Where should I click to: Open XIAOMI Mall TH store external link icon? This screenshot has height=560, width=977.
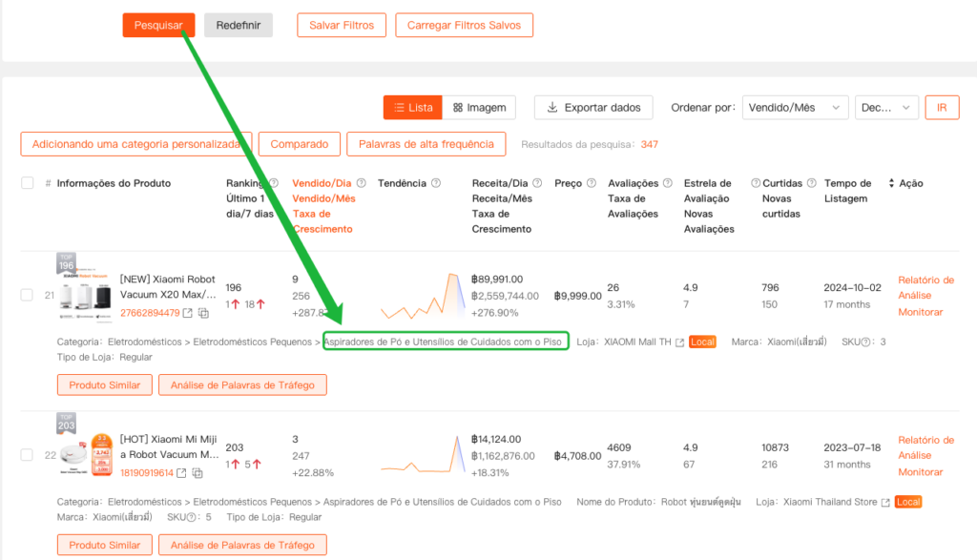point(679,342)
